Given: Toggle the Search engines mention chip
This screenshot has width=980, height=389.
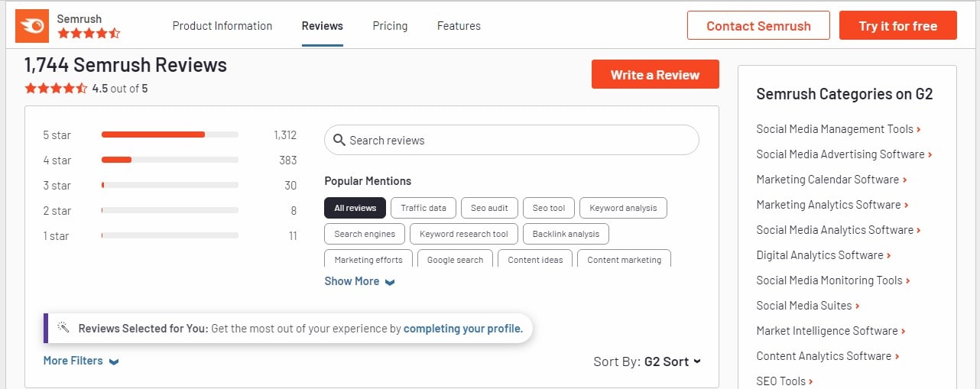Looking at the screenshot, I should 365,234.
